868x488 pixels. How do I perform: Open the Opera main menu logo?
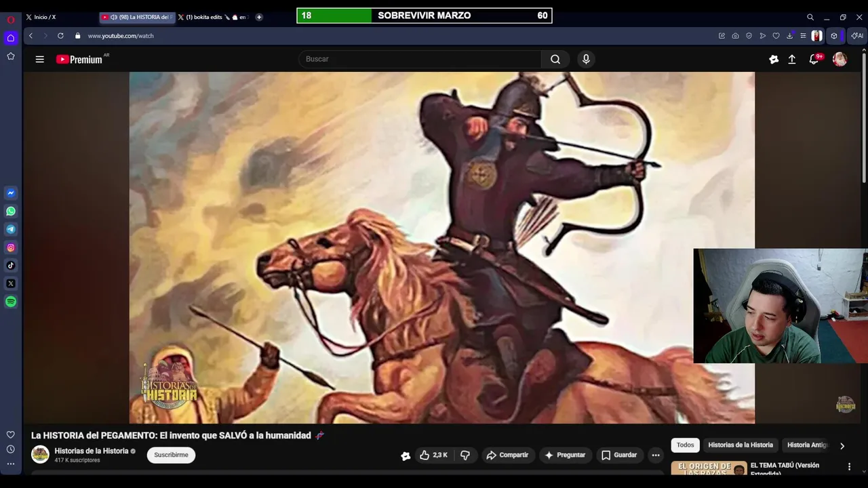pyautogui.click(x=10, y=20)
